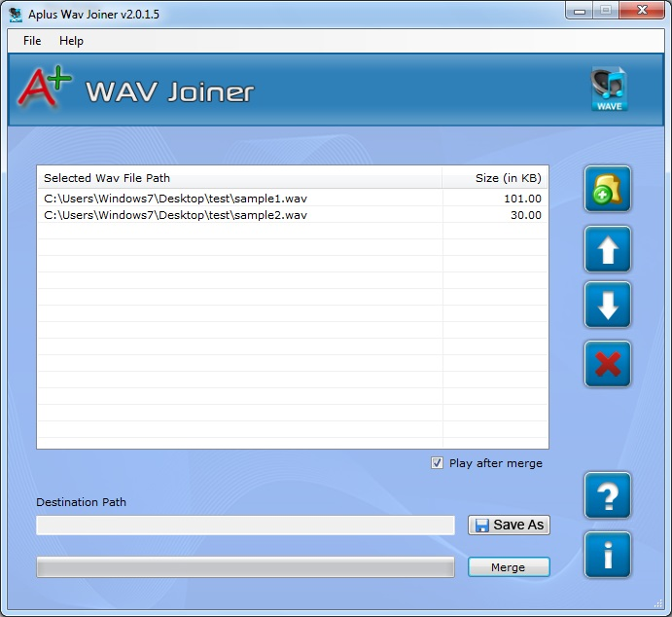Open help with the question mark button

pos(607,495)
